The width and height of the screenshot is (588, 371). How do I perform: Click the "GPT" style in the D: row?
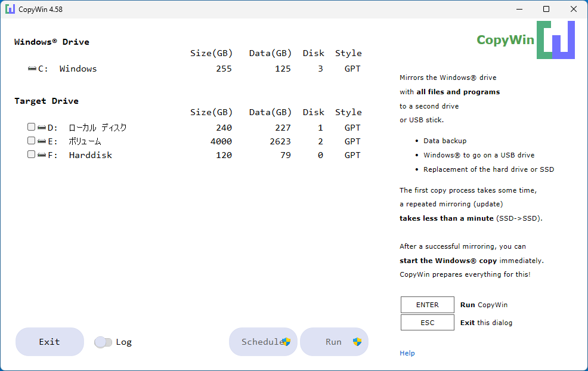[352, 128]
